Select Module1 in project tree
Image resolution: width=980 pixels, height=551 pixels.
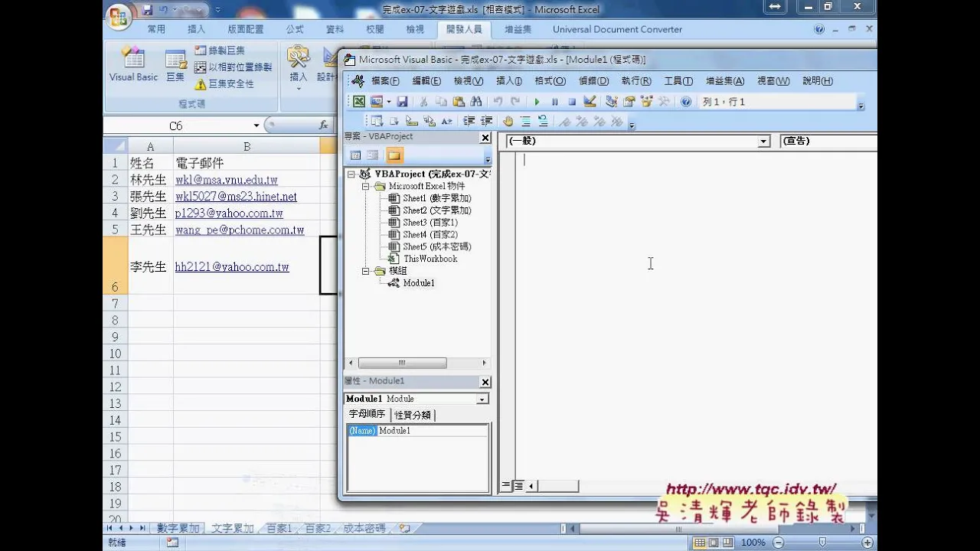coord(418,283)
